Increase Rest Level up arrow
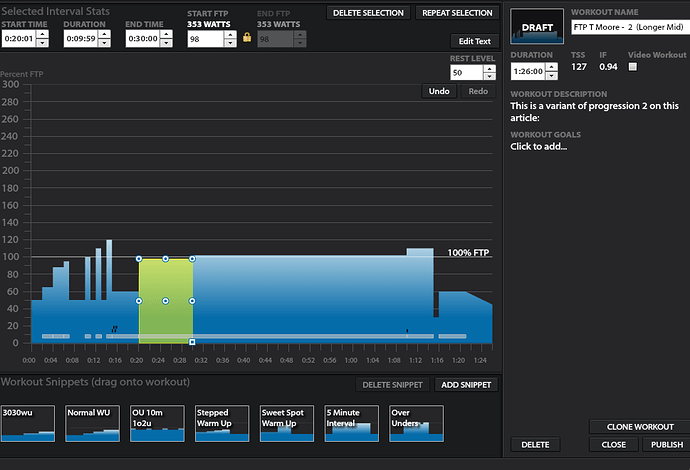The image size is (690, 470). point(489,69)
